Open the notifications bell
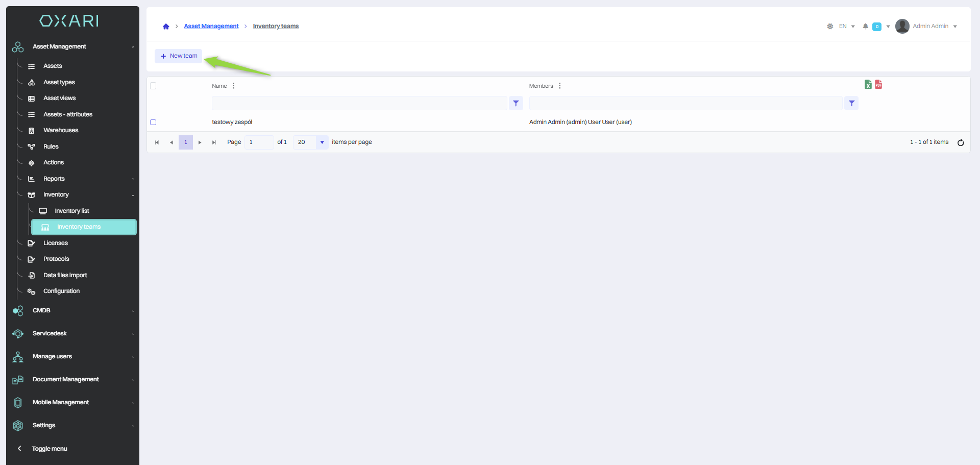This screenshot has width=980, height=465. point(865,27)
